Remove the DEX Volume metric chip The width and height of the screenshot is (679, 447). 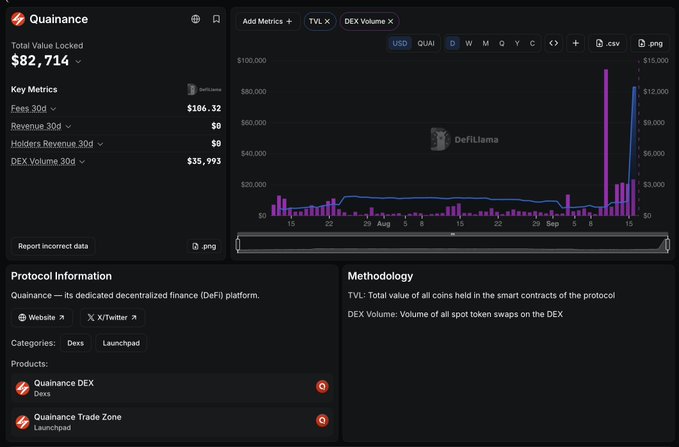[391, 21]
